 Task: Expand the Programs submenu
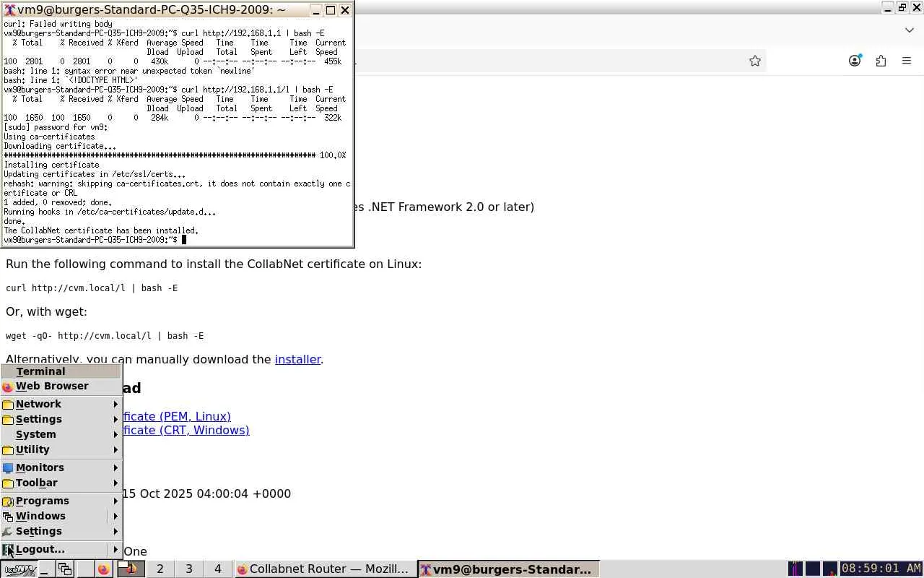(61, 501)
